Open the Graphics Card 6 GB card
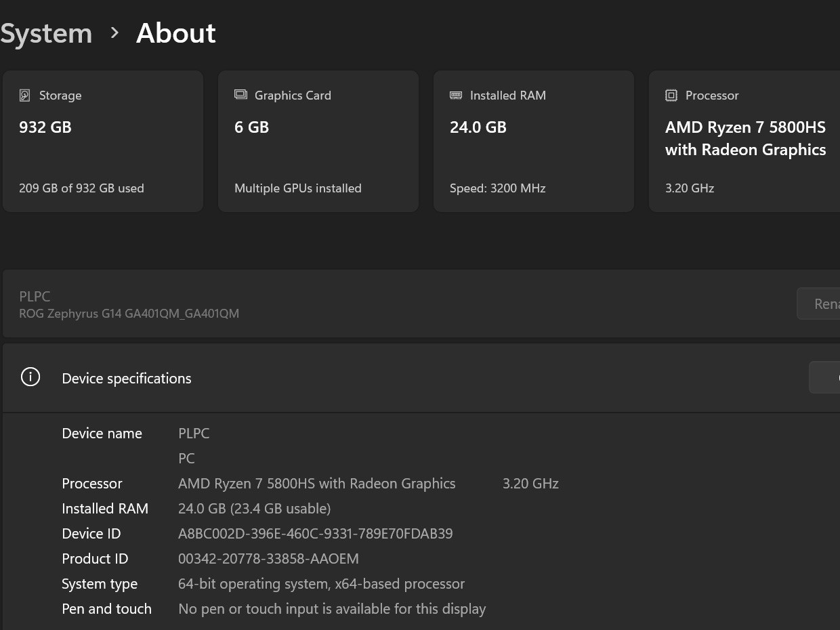This screenshot has height=630, width=840. (318, 141)
